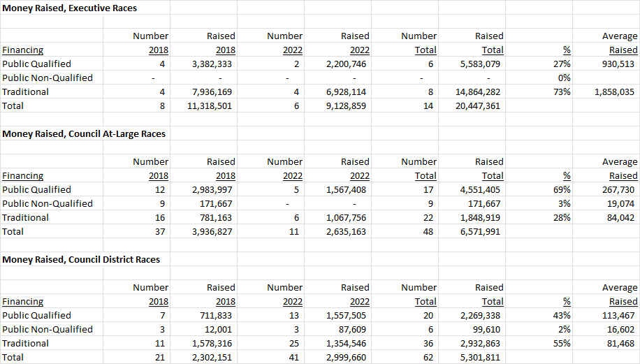640x364 pixels.
Task: Select Executive total raised 2018 cell 11,318,501
Action: [210, 106]
